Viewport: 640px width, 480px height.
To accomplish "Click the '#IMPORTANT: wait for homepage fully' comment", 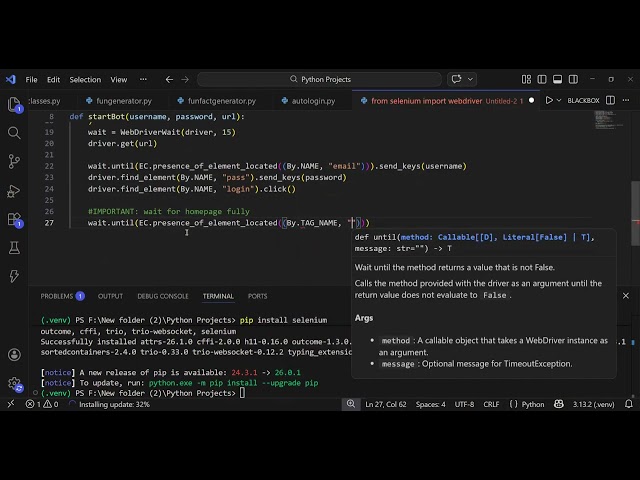I will (x=169, y=211).
